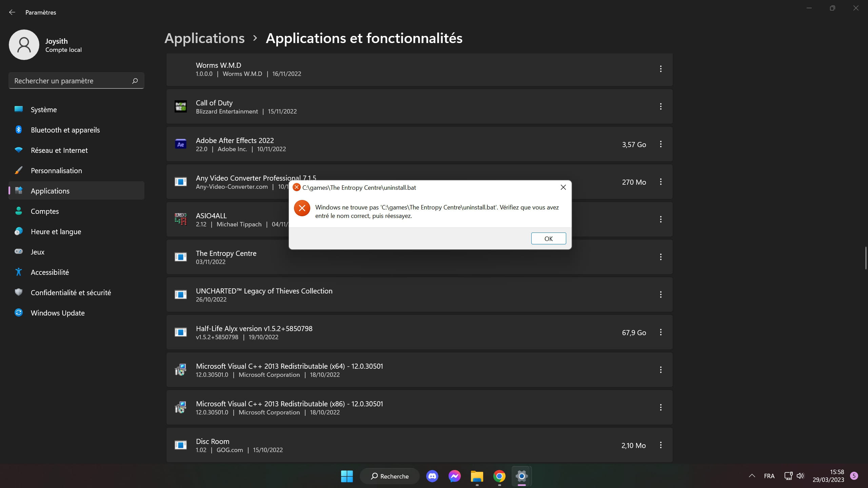The height and width of the screenshot is (488, 868).
Task: Open options for Visual C++ 2013 (x64)
Action: click(660, 370)
